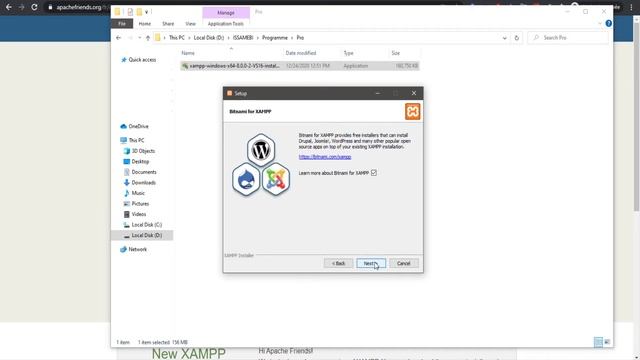Open the Home ribbon tab
The image size is (640, 360).
(144, 24)
